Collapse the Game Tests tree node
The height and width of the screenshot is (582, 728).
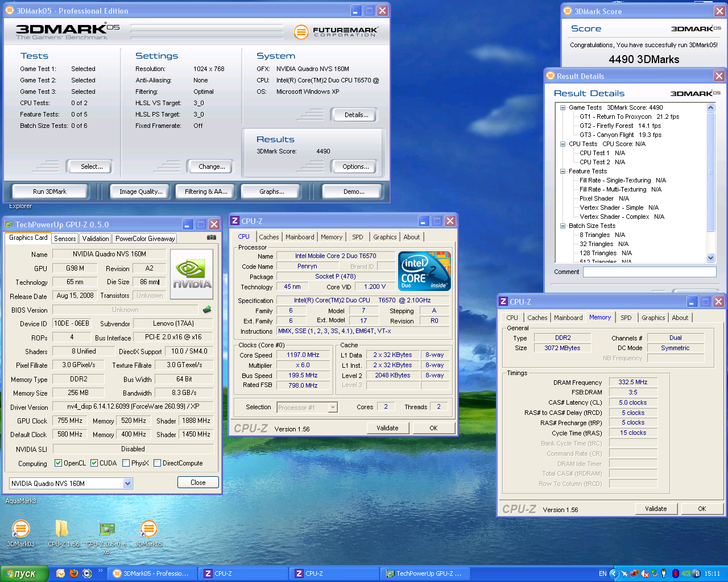tap(562, 107)
